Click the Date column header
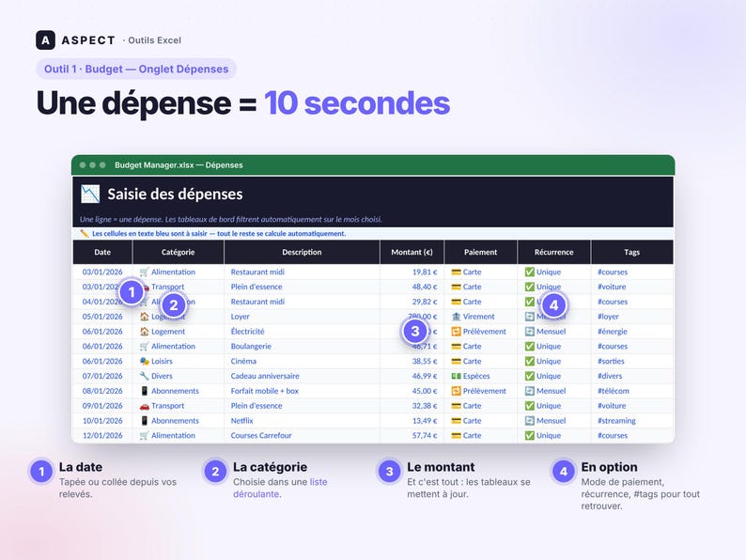The width and height of the screenshot is (746, 560). click(x=102, y=252)
